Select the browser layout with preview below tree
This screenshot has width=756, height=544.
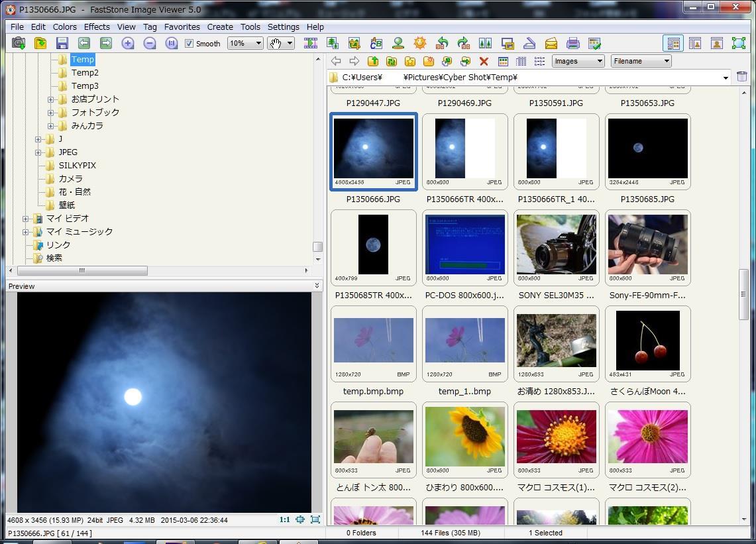pos(674,44)
